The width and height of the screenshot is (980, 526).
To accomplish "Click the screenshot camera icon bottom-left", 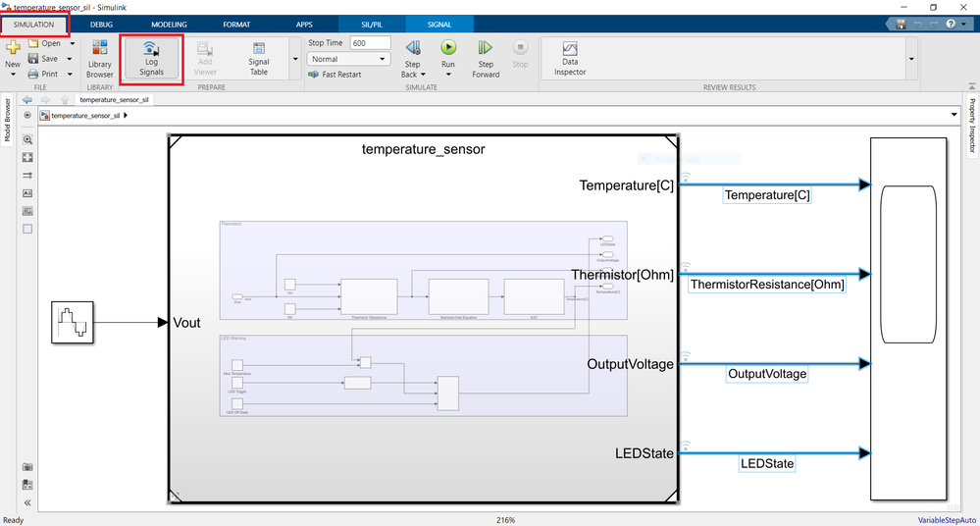I will (27, 466).
